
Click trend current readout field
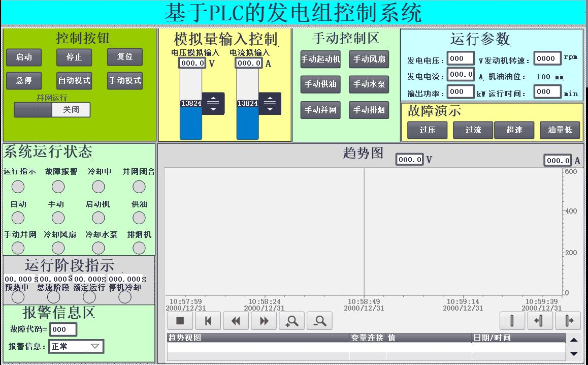(558, 160)
